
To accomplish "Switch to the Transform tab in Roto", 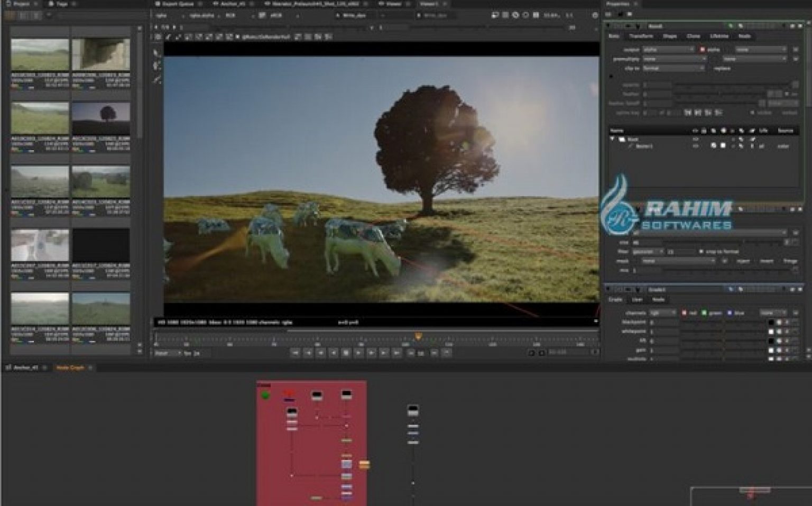I will (x=641, y=36).
